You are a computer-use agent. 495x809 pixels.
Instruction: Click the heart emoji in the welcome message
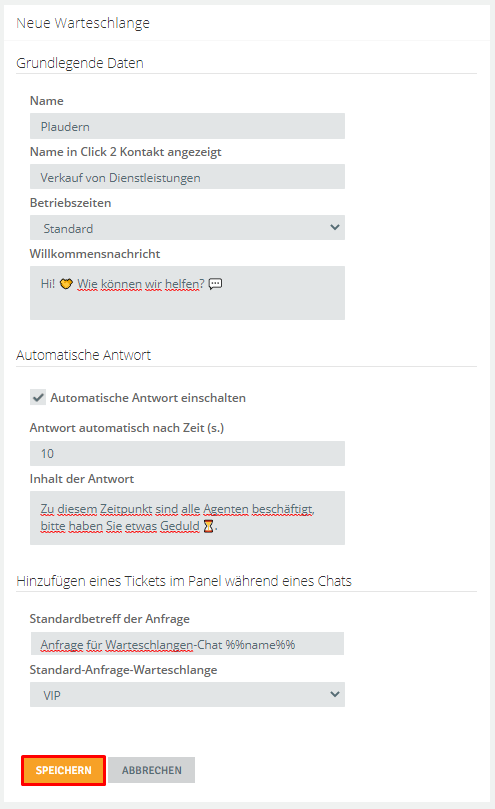[x=66, y=284]
